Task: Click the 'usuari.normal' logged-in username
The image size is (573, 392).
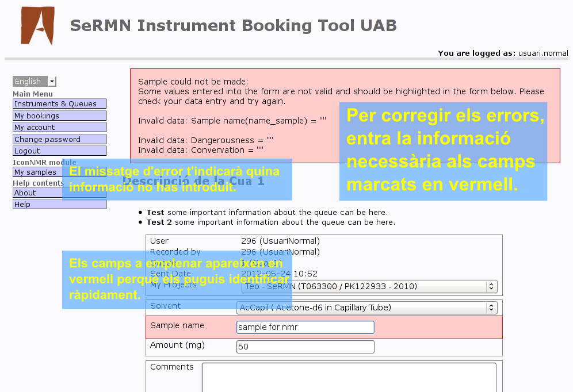Action: [543, 53]
